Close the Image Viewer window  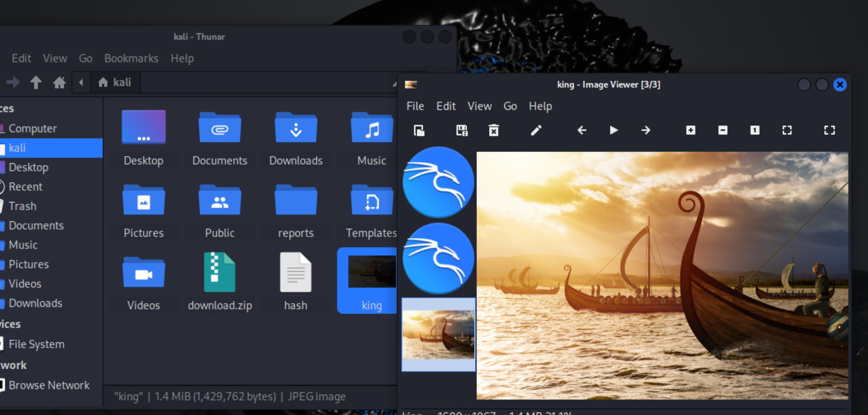[840, 85]
